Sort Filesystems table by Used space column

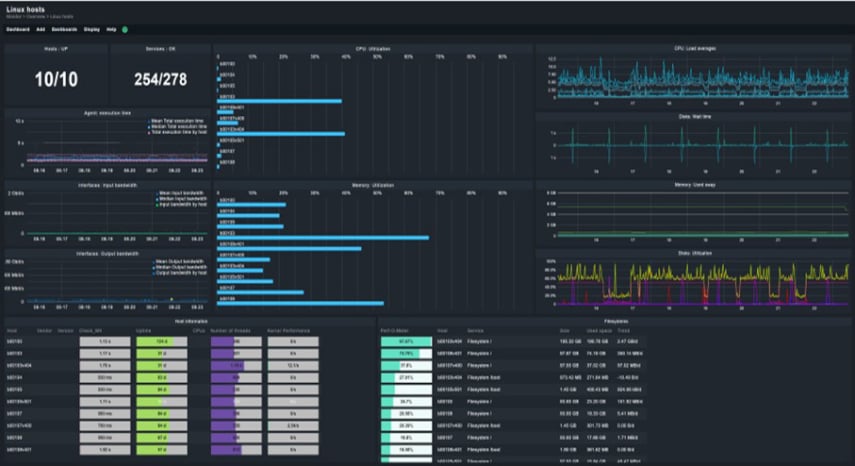tap(600, 329)
